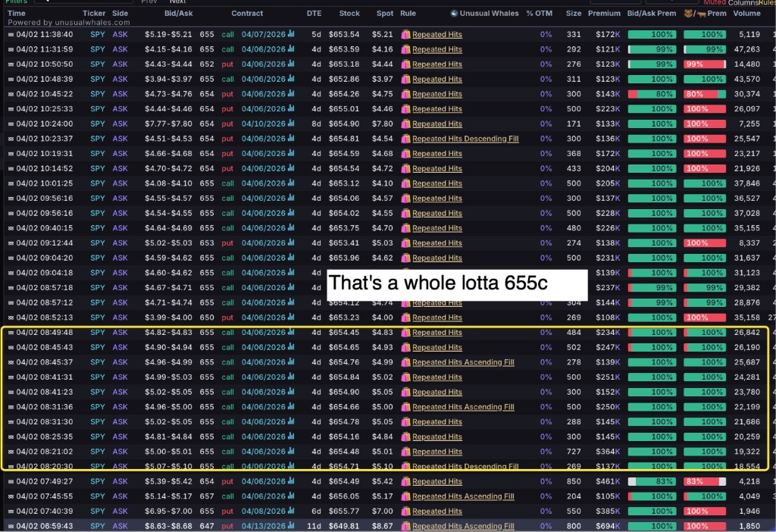Click the 47,263 volume value

coord(746,49)
